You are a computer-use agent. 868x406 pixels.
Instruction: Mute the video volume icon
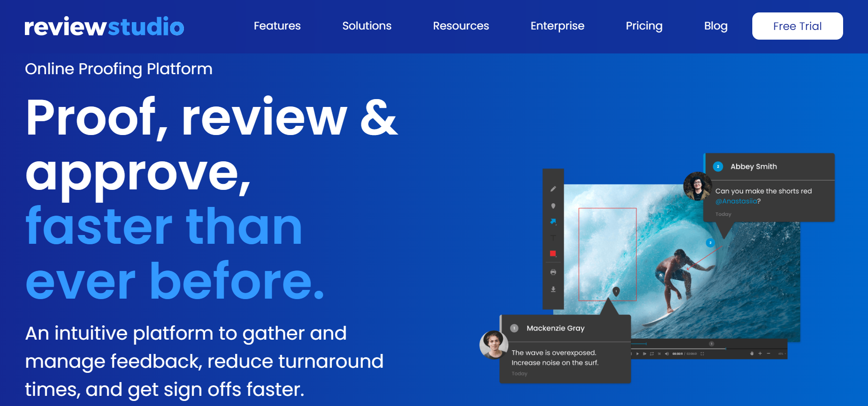pos(667,354)
